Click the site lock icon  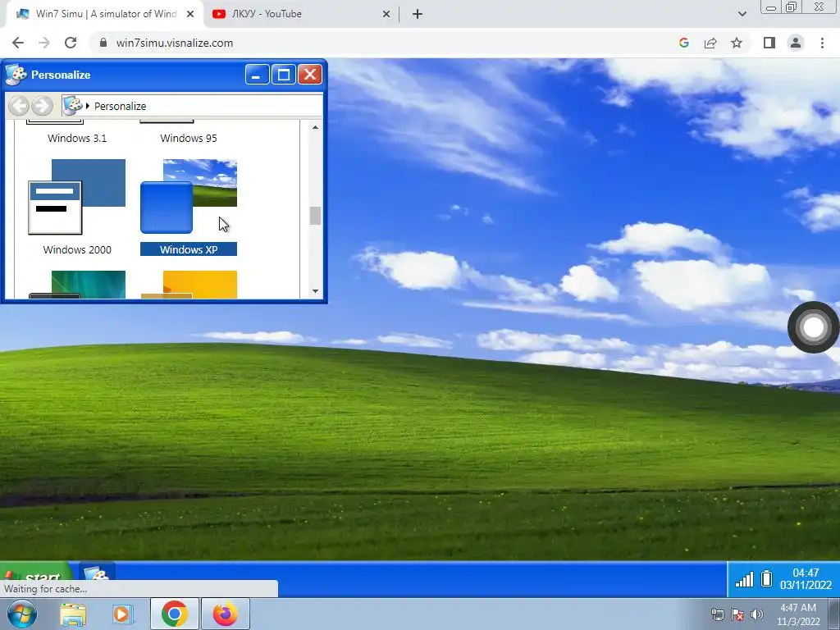pyautogui.click(x=103, y=43)
